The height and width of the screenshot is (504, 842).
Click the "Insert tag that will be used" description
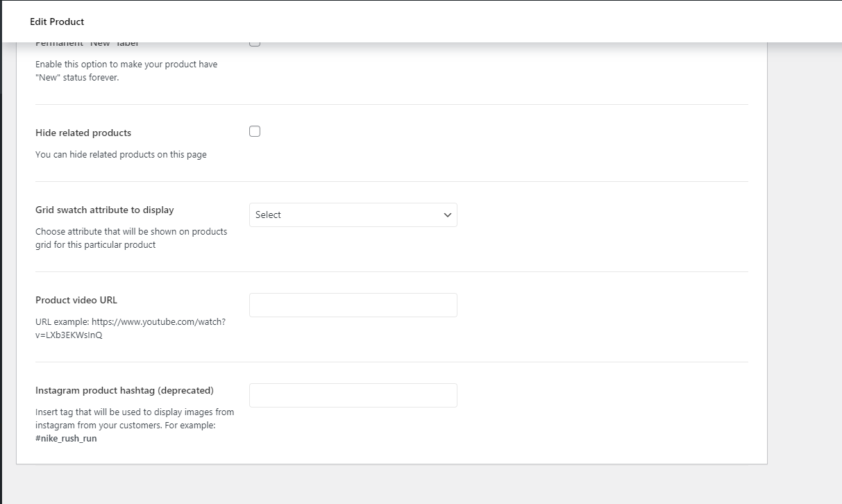(x=135, y=412)
